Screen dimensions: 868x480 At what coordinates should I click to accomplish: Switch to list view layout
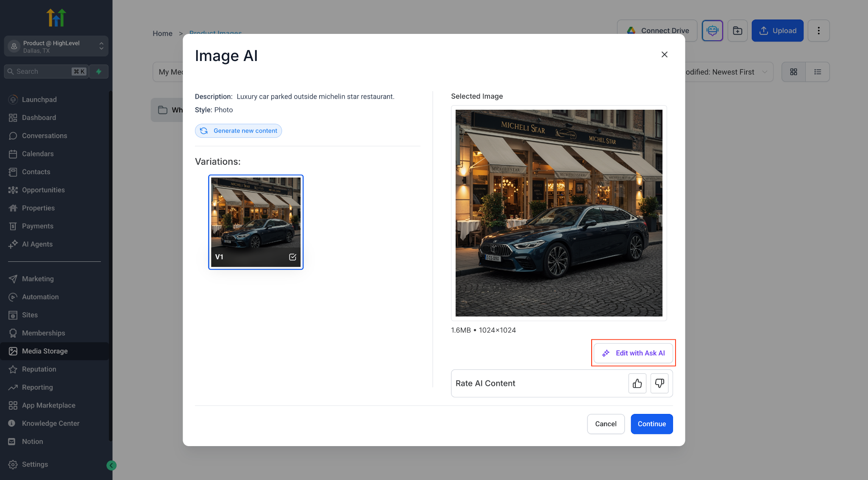click(x=818, y=72)
